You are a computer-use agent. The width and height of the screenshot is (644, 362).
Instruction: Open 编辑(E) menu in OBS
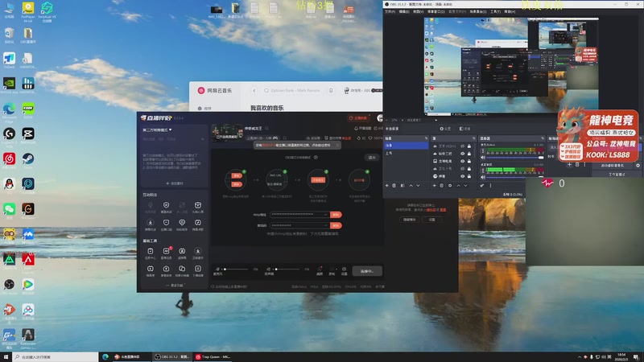click(404, 11)
